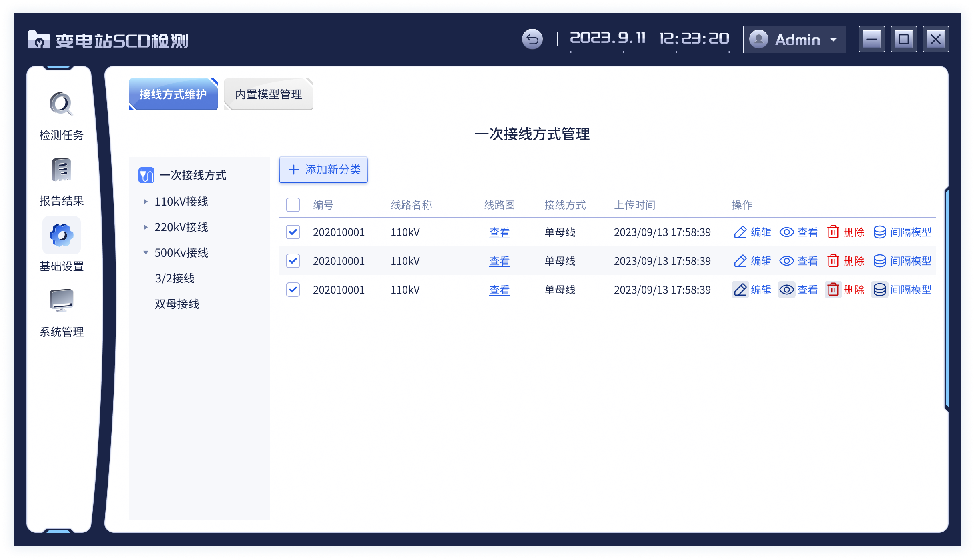Click 编辑 text in third row
The width and height of the screenshot is (975, 560).
(761, 290)
